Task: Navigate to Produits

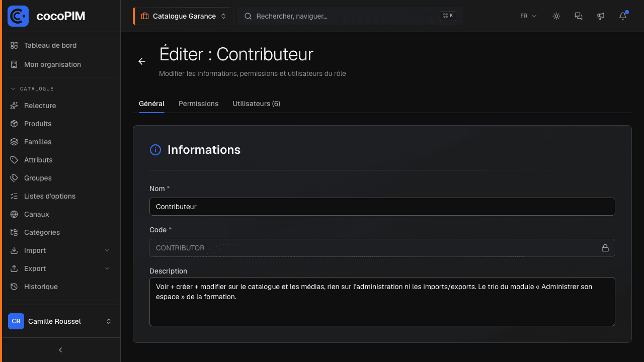Action: (60, 124)
